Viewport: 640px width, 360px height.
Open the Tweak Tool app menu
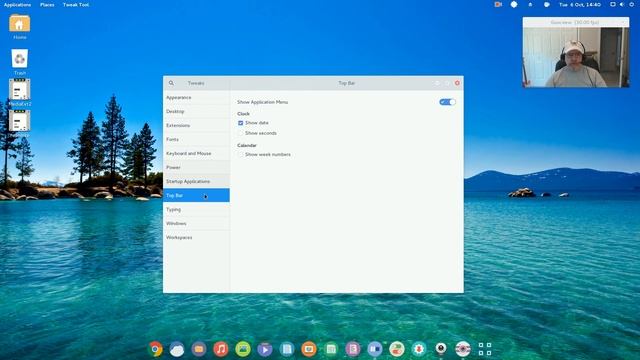click(76, 4)
